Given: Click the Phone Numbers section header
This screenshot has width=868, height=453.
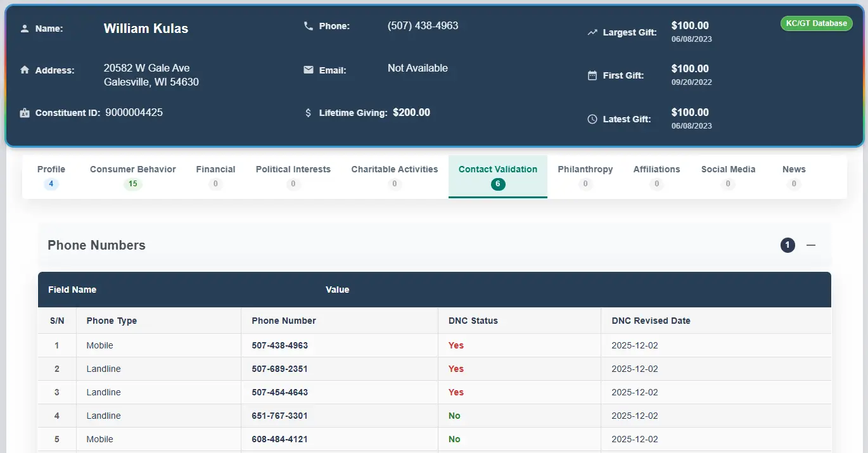Looking at the screenshot, I should [96, 245].
